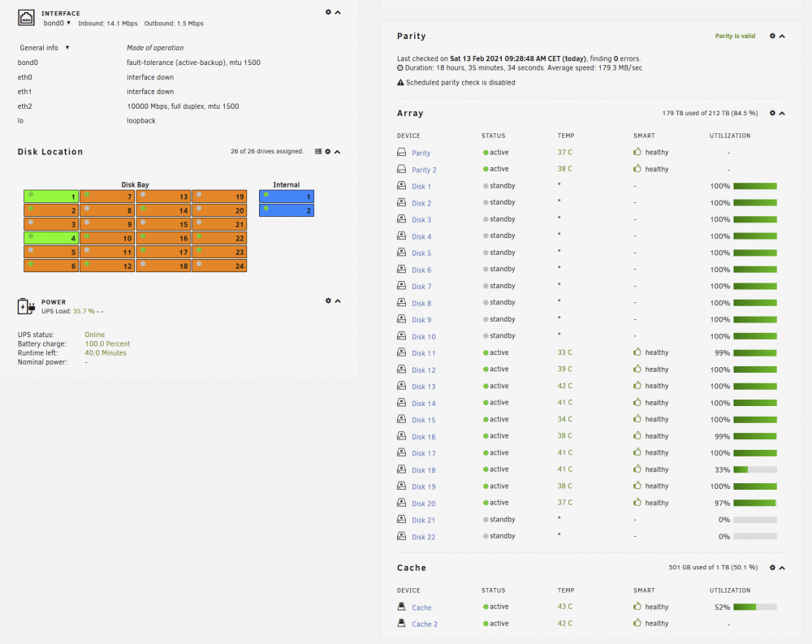Toggle Disk Location list view icon
This screenshot has height=644, width=812.
pos(318,151)
